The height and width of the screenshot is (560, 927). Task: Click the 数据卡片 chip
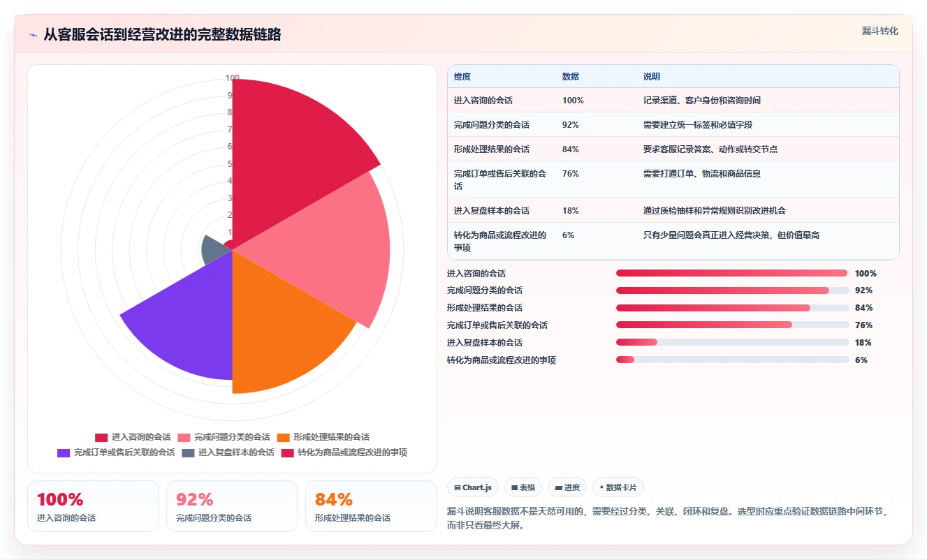click(618, 487)
